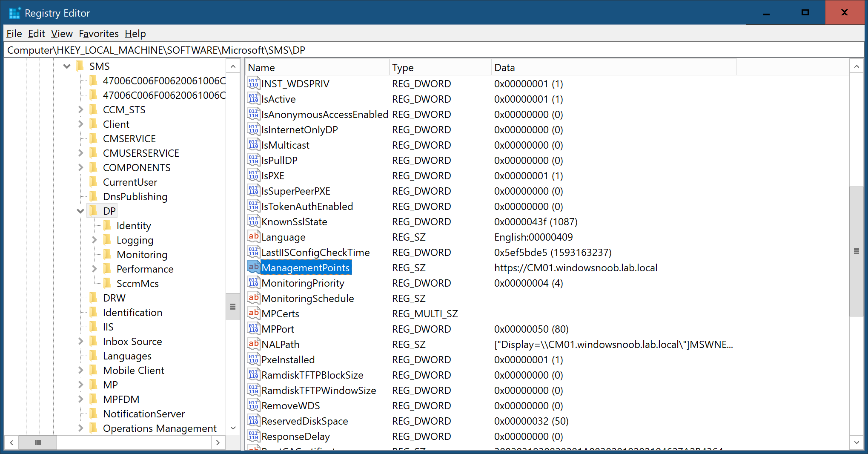
Task: Click the icon next to IsPXE
Action: (254, 175)
